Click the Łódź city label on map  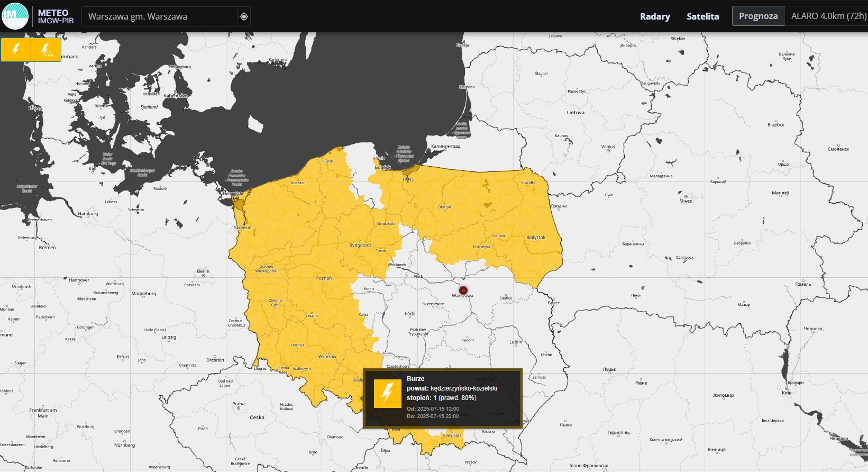[x=409, y=314]
